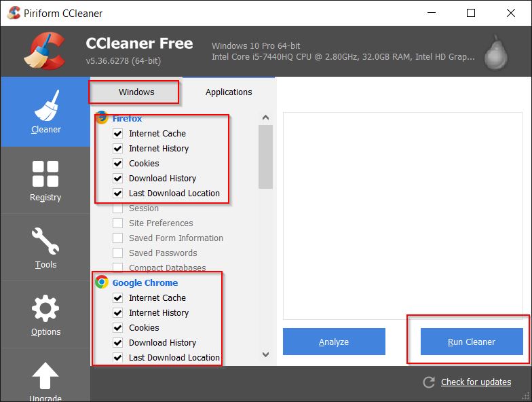Click the v5.36.6278 (64-bit) version text

[123, 61]
